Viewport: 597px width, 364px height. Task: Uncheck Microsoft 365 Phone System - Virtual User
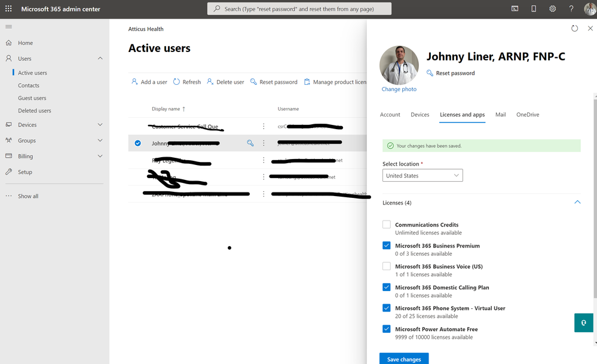(x=387, y=308)
